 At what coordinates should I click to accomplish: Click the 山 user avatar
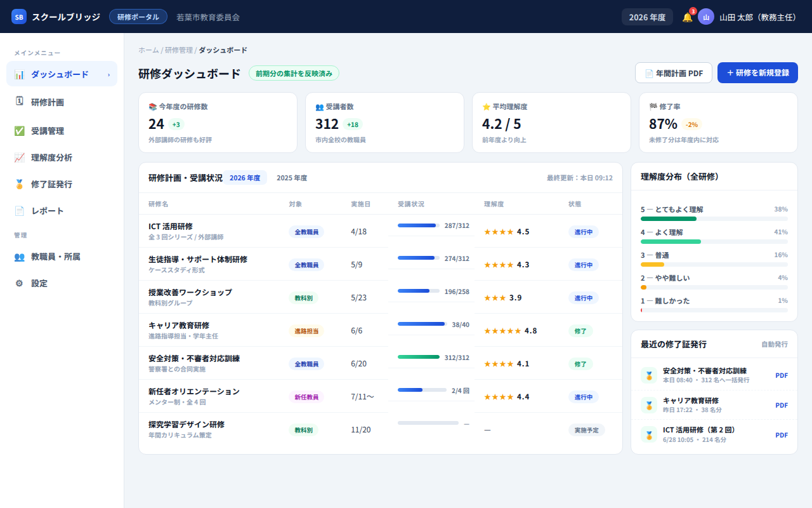706,17
